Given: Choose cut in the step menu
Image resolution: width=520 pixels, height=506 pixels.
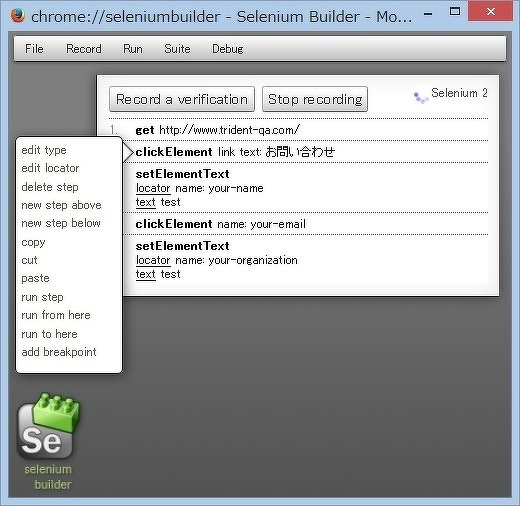Looking at the screenshot, I should [x=29, y=260].
